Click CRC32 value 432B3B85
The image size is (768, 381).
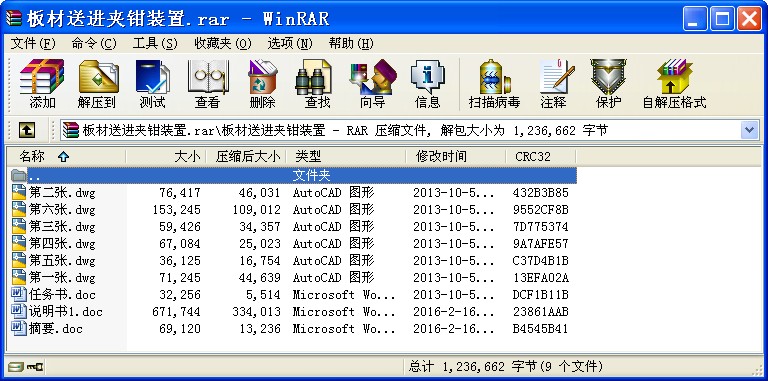pos(541,192)
